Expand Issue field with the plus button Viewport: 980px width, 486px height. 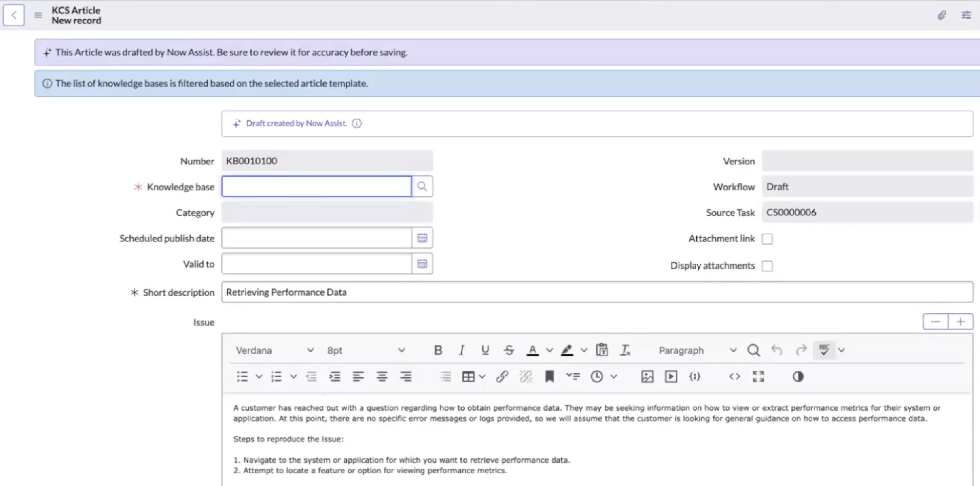pyautogui.click(x=961, y=322)
